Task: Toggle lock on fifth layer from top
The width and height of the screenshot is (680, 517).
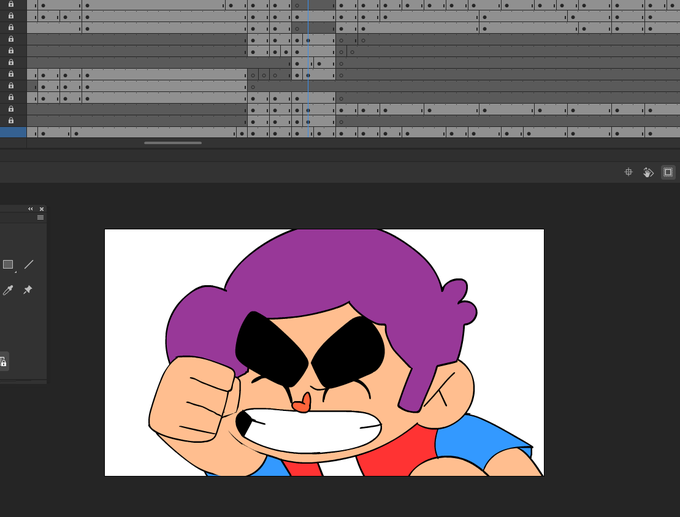Action: point(11,51)
